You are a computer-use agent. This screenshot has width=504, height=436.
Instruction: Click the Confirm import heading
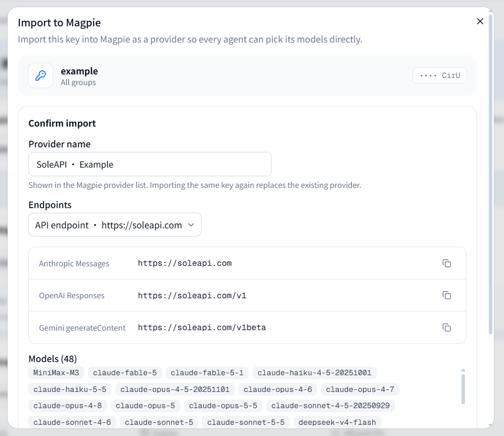[x=62, y=124]
